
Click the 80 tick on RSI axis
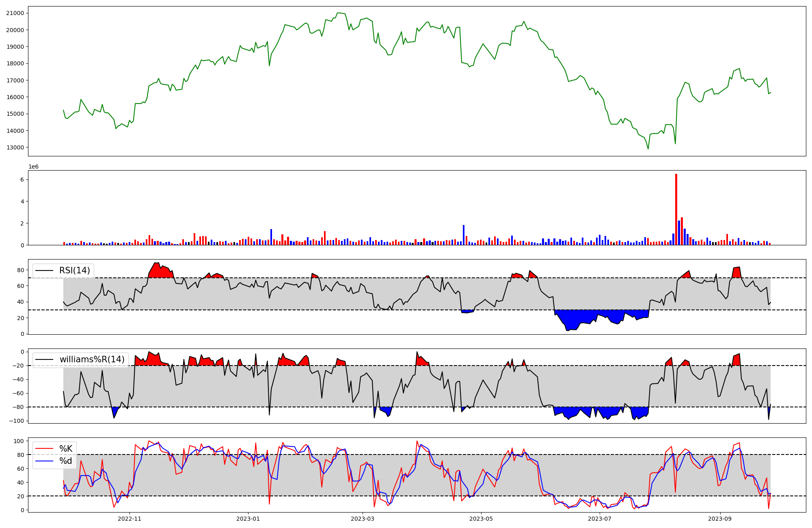(x=20, y=270)
